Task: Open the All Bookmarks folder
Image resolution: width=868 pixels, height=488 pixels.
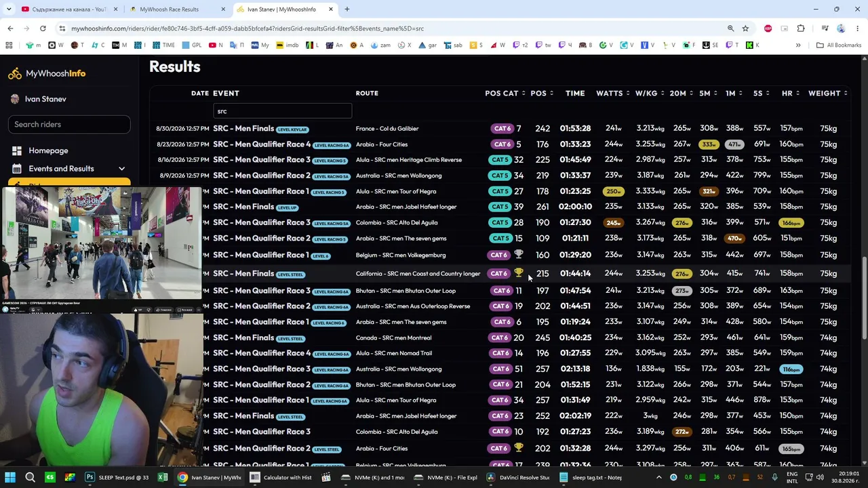Action: (x=838, y=45)
